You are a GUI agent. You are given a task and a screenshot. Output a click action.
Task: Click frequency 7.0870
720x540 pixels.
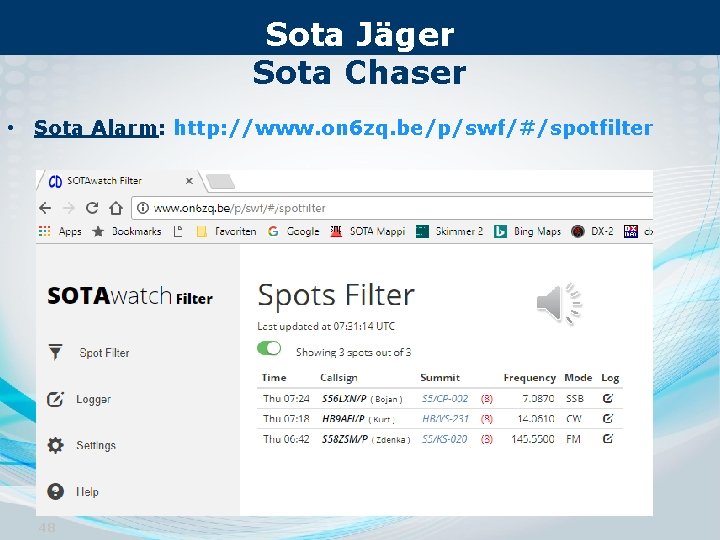pyautogui.click(x=538, y=399)
